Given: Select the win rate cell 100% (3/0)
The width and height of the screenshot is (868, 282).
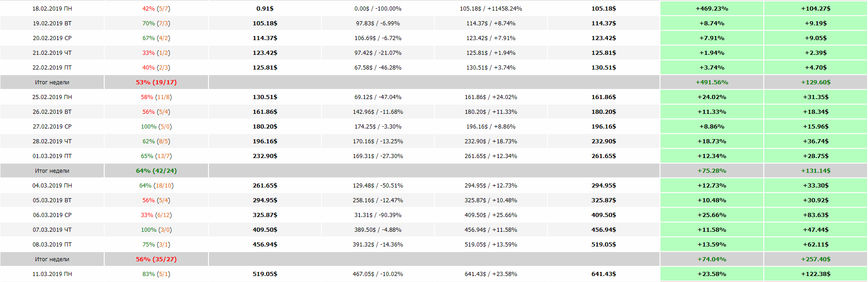Looking at the screenshot, I should [156, 230].
